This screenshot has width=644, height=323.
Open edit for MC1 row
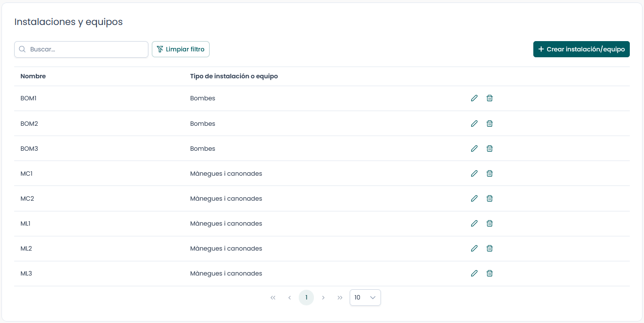[474, 173]
